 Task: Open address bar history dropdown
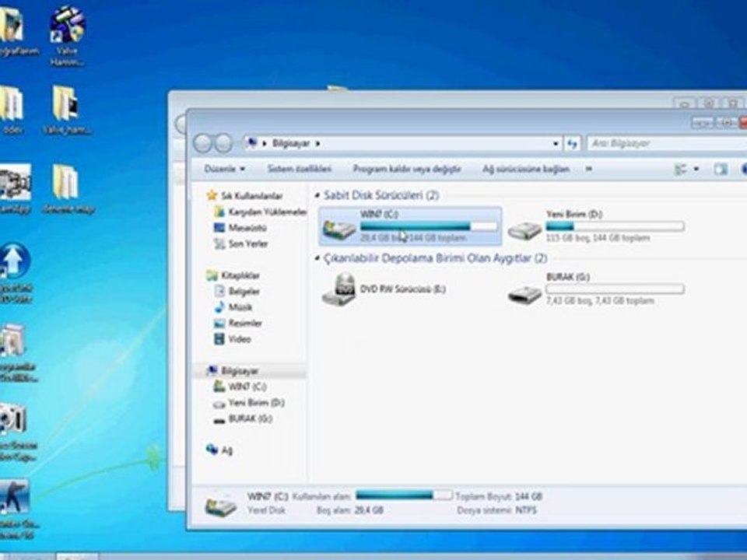(x=556, y=143)
